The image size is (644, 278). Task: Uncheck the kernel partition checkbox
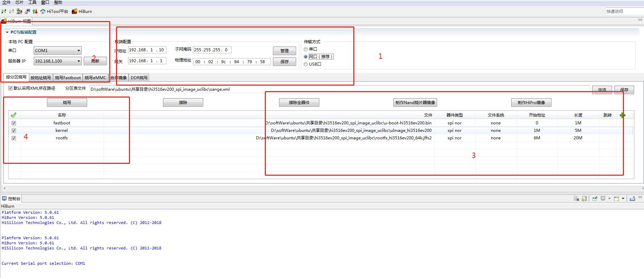point(14,131)
